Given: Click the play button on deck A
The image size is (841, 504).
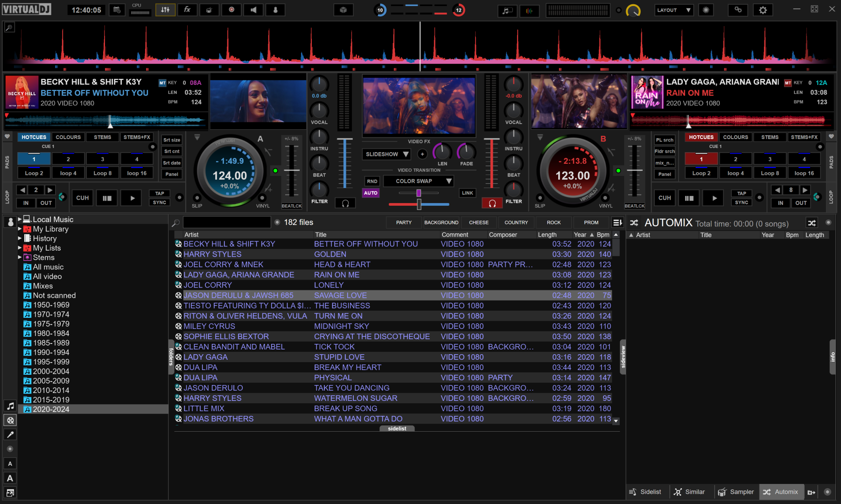Looking at the screenshot, I should coord(133,198).
